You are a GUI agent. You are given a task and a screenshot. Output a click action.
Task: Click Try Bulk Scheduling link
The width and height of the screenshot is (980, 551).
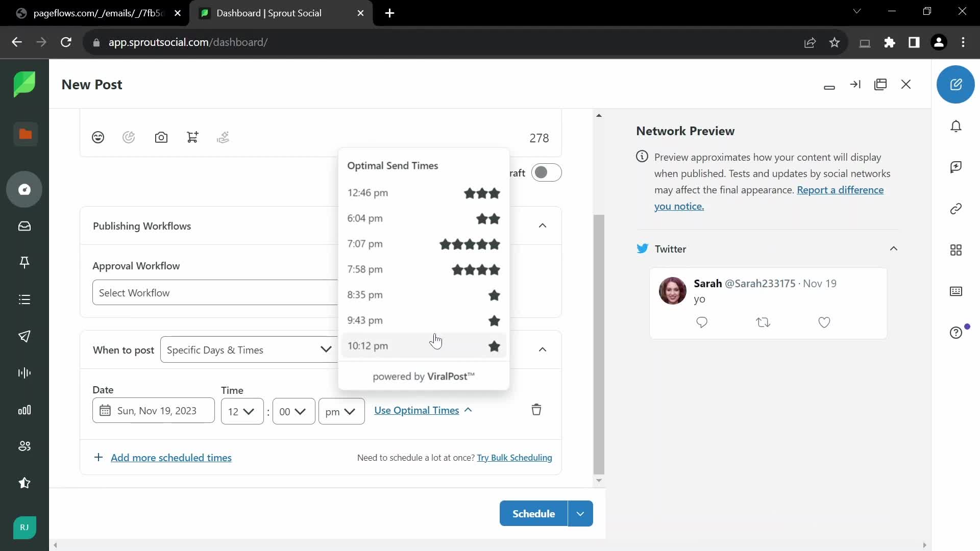click(x=514, y=458)
